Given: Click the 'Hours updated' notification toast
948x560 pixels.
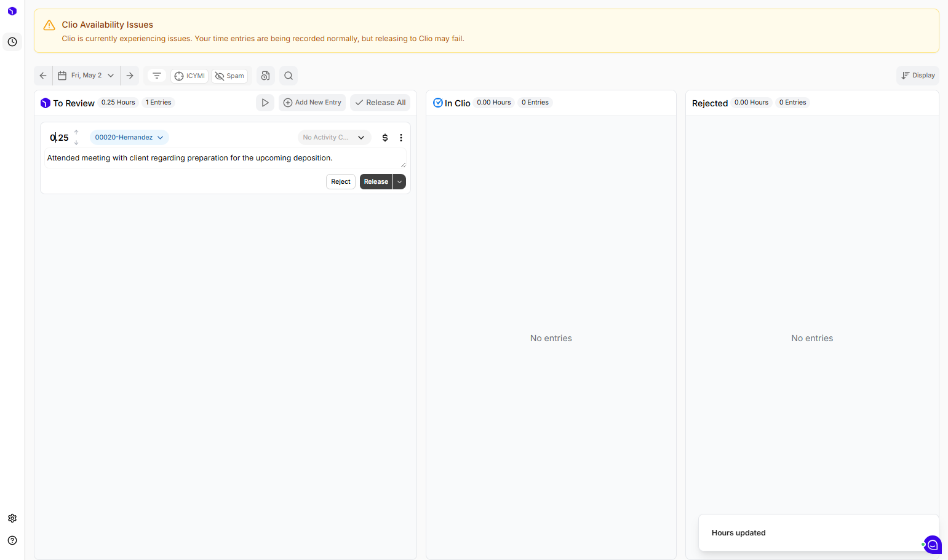Looking at the screenshot, I should [x=818, y=533].
